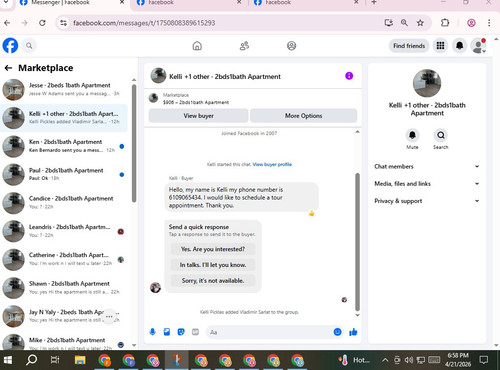
Task: Open the notifications bell in the header
Action: point(460,46)
